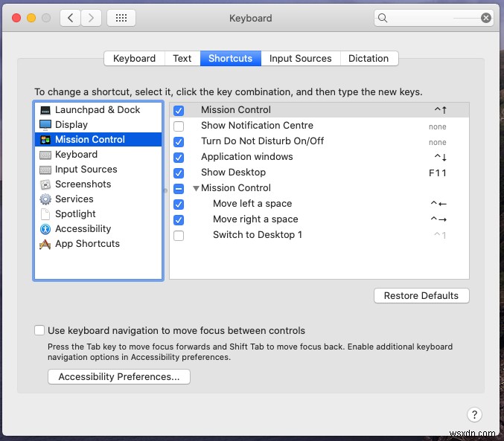Viewport: 504px width, 441px height.
Task: Go back with the left arrow button
Action: tap(71, 18)
